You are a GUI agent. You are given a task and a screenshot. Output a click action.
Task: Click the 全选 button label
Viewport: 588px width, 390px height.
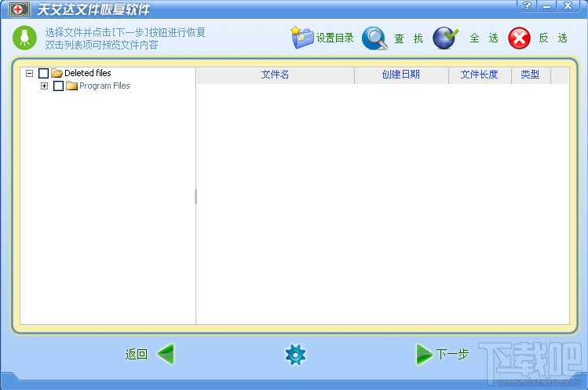(x=484, y=38)
